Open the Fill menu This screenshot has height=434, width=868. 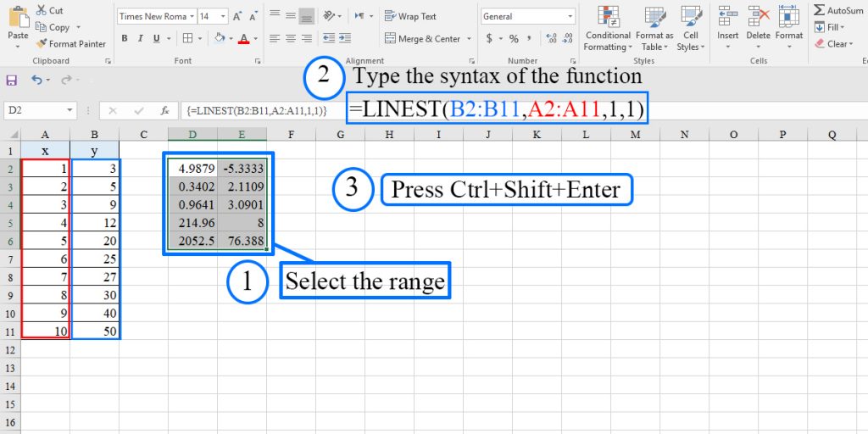[830, 27]
